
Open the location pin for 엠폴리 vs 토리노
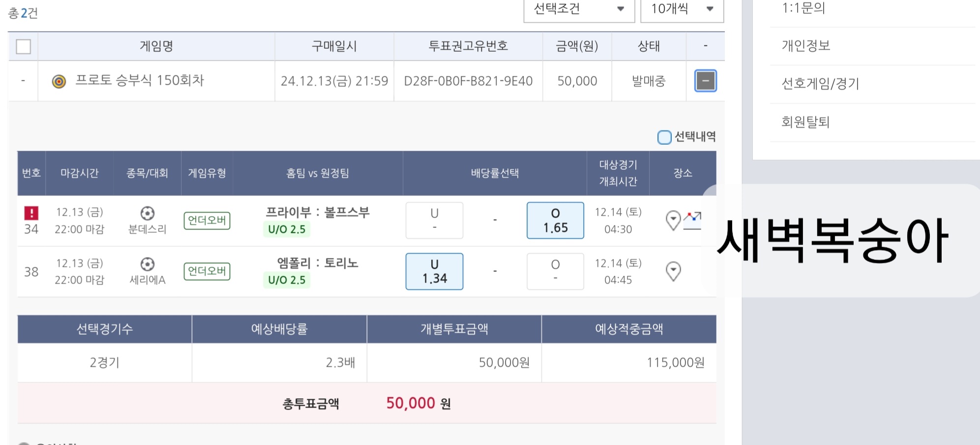[673, 271]
